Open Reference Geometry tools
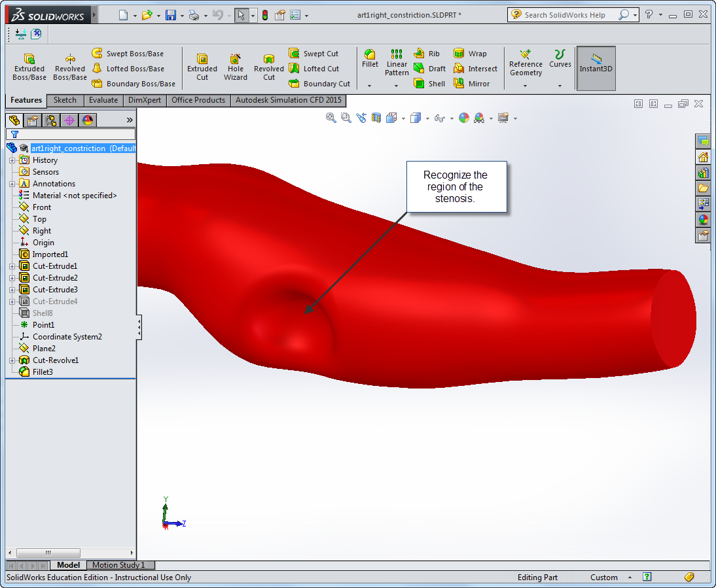Screen dimensions: 716x588 (526, 63)
